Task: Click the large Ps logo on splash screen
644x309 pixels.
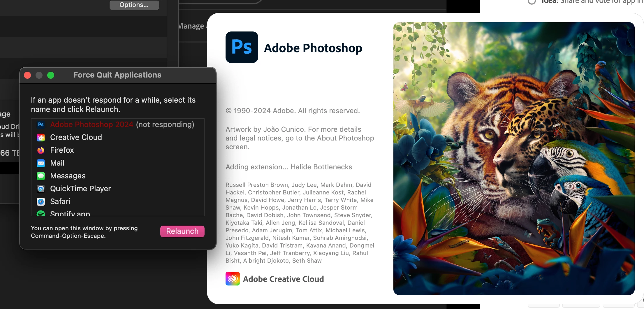Action: tap(242, 47)
